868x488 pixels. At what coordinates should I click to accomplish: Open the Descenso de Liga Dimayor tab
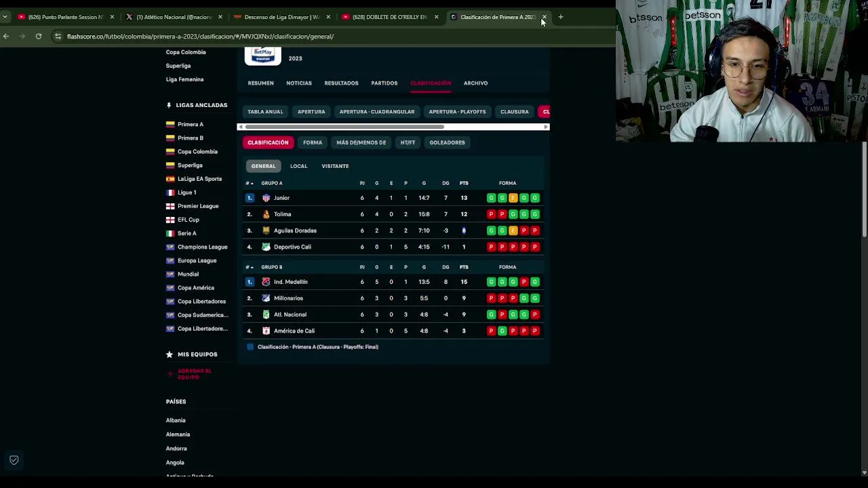point(281,17)
